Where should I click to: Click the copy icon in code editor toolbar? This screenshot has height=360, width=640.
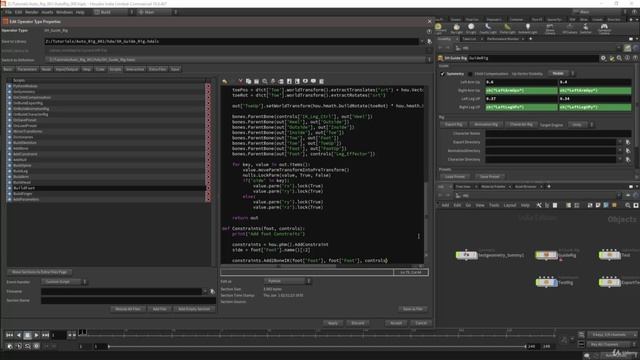249,81
